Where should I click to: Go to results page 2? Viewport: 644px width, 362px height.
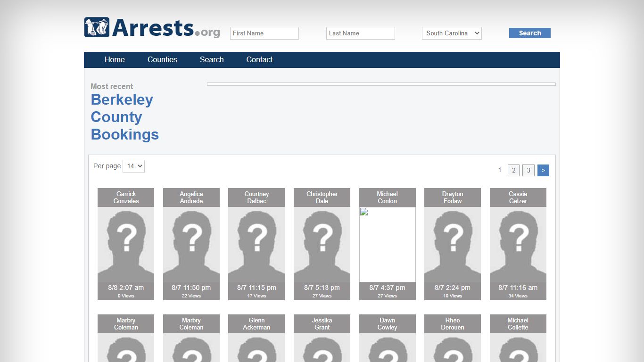513,170
